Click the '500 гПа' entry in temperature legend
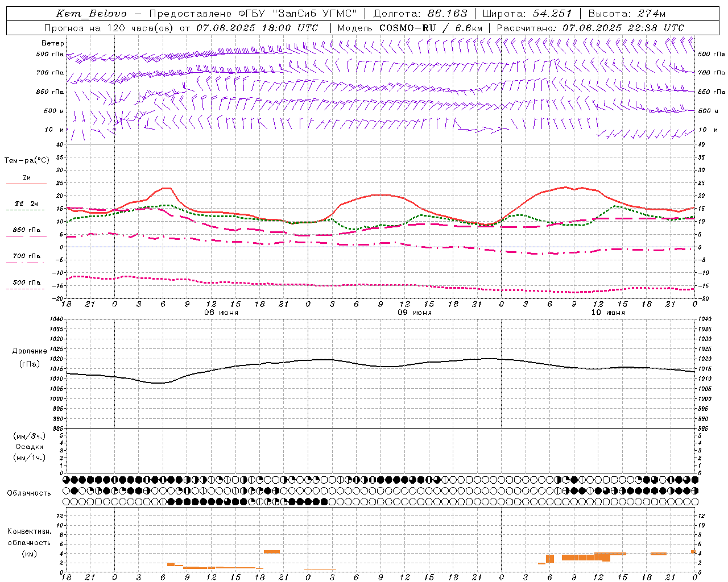 (x=27, y=282)
